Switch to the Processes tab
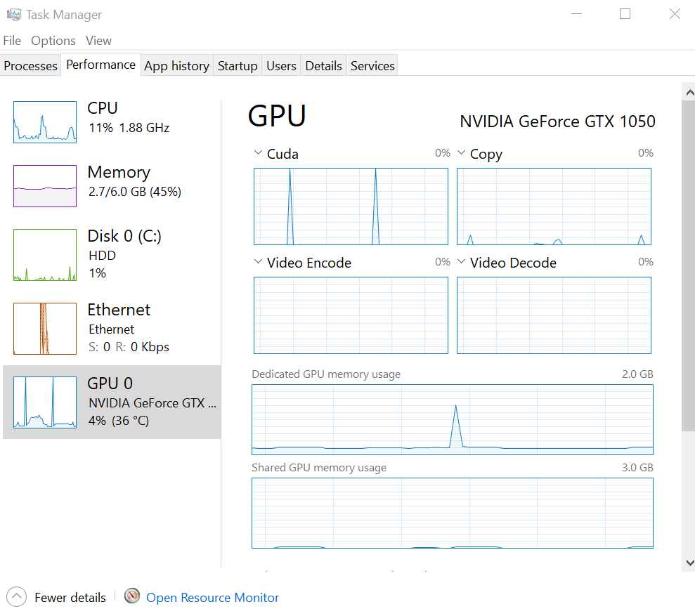Screen dimensions: 695x616 click(x=31, y=65)
